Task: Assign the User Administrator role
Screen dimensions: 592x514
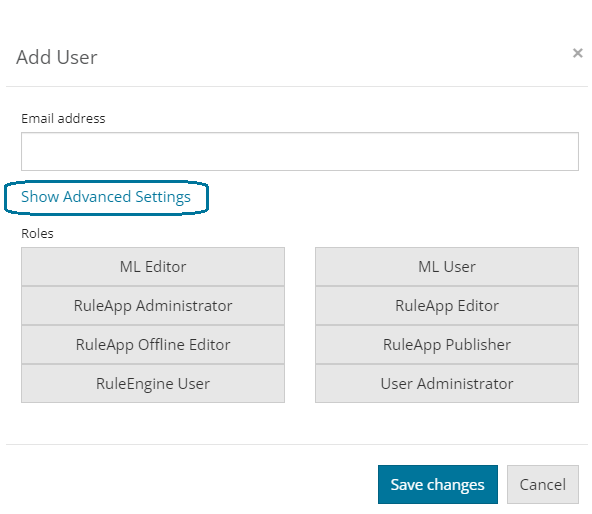Action: click(x=447, y=383)
